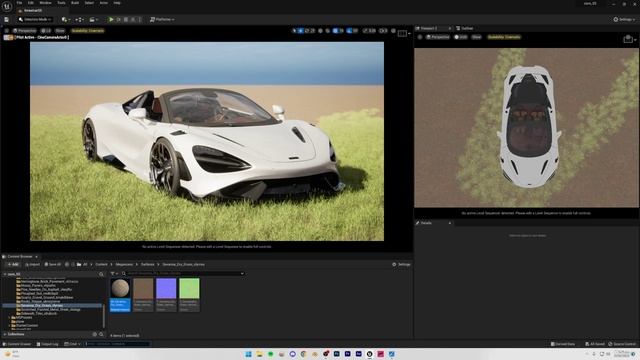
Task: Open the asset filter dropdown icon
Action: (114, 273)
